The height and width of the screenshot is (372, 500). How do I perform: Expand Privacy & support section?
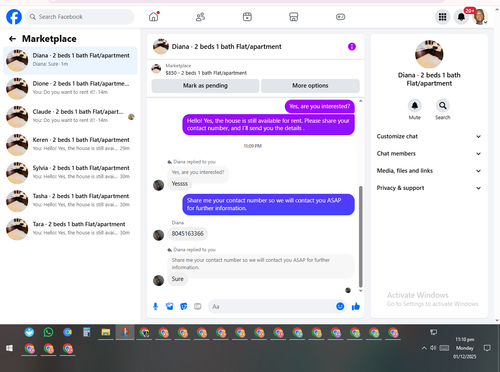click(x=429, y=188)
